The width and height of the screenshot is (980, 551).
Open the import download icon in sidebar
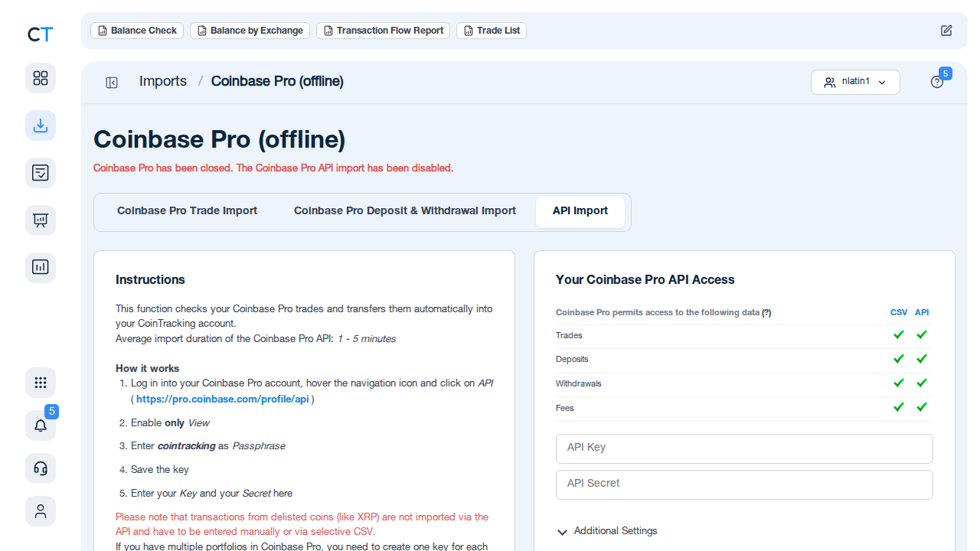point(41,125)
